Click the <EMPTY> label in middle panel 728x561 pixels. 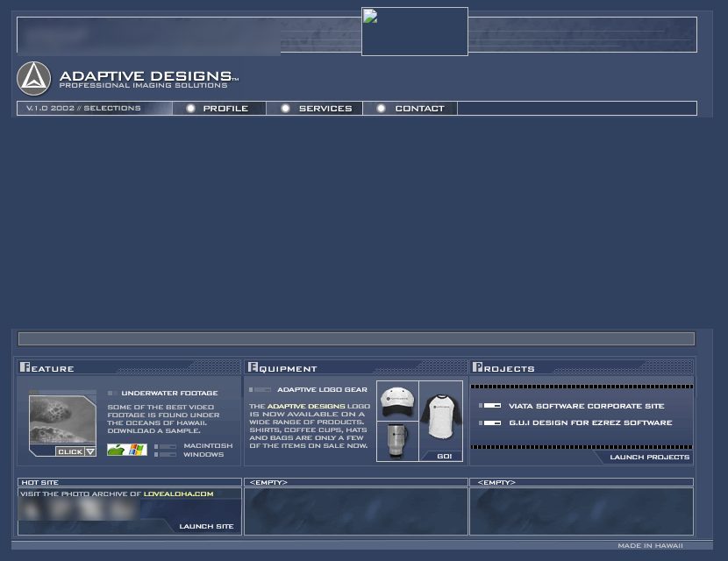268,483
